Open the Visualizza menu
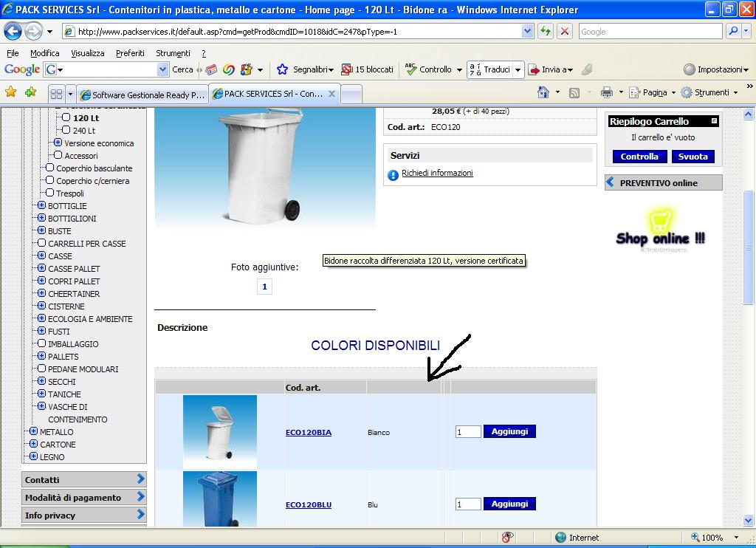 [x=88, y=53]
